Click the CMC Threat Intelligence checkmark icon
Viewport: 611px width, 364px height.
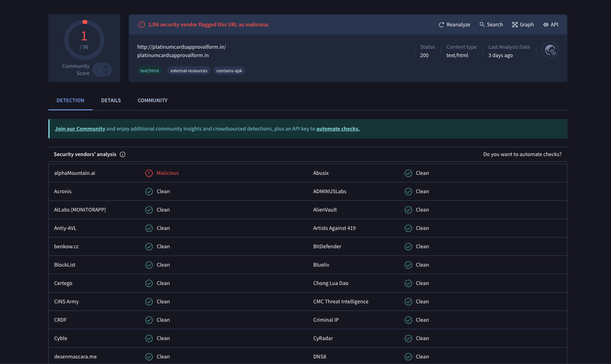408,302
